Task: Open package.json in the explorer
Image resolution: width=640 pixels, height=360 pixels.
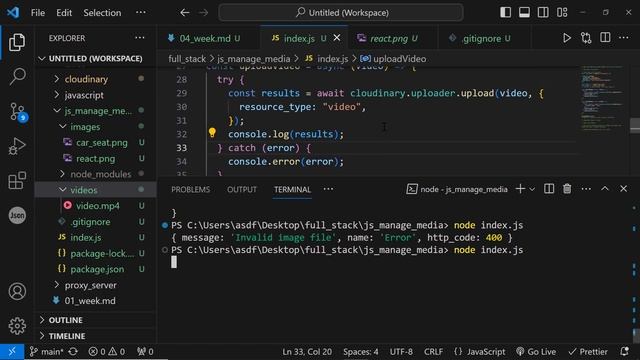Action: tap(96, 269)
